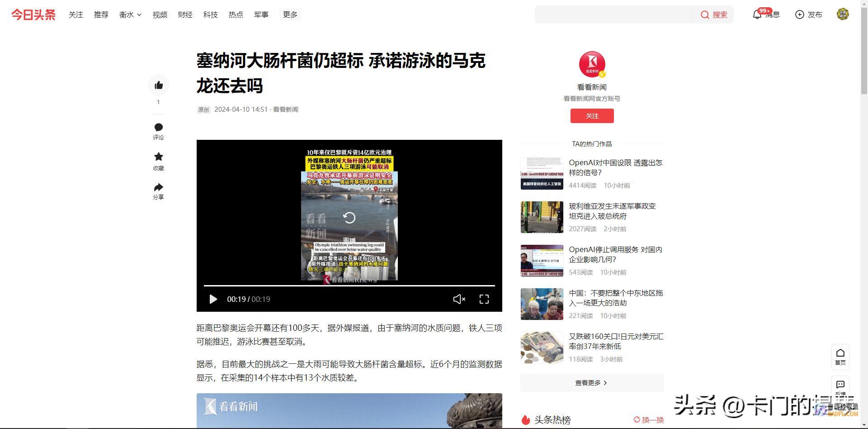Click thumbnail of OpenAI对中国设限 article
This screenshot has width=868, height=429.
tap(542, 174)
